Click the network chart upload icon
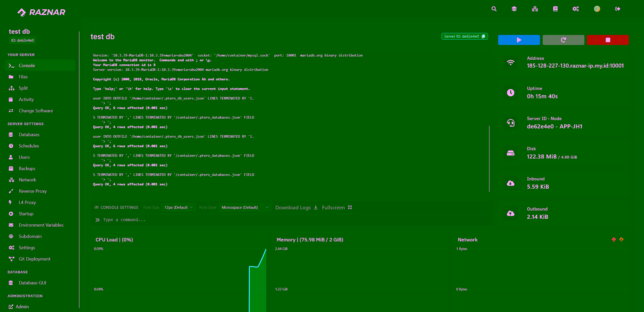 click(x=621, y=240)
